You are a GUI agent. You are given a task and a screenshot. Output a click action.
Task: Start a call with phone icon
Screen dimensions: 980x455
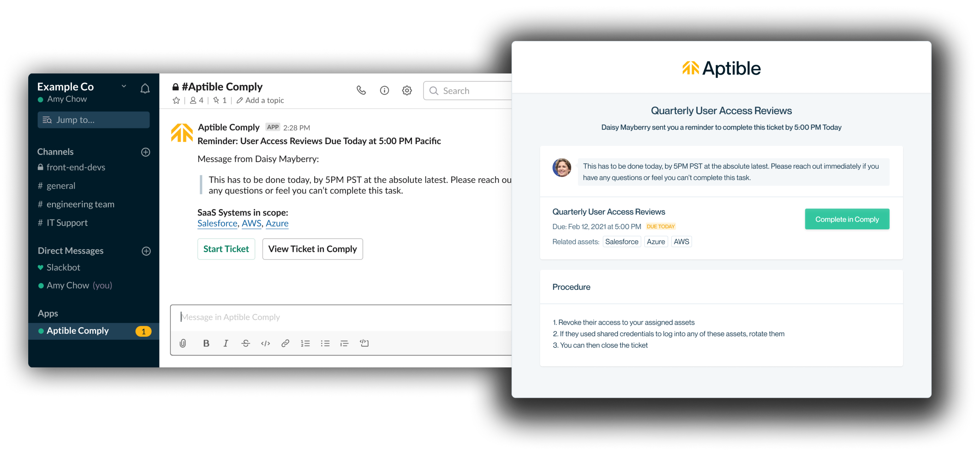click(361, 91)
